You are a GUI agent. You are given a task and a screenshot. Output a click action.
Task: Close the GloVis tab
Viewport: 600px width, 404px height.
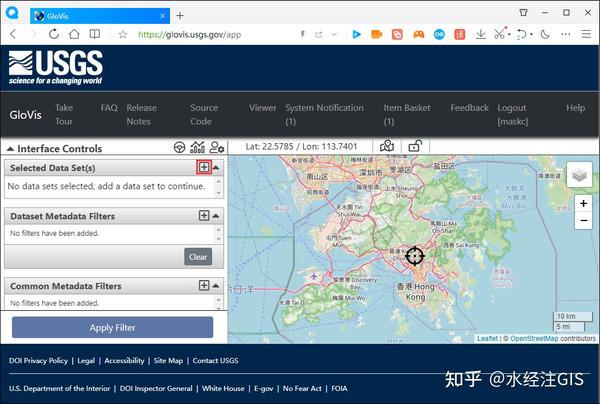pos(162,16)
